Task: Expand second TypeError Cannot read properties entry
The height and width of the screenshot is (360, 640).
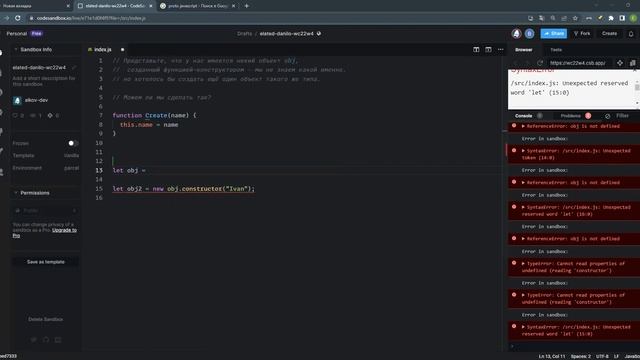Action: [523, 295]
